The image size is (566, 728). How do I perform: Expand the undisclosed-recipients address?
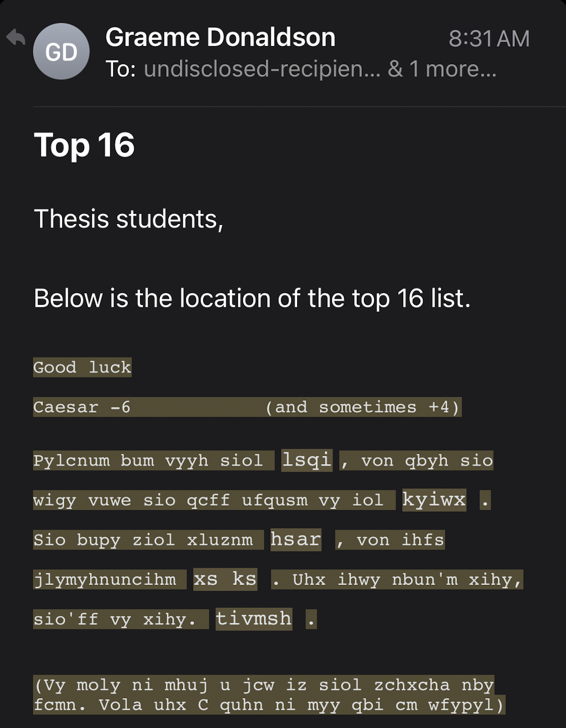pos(262,69)
